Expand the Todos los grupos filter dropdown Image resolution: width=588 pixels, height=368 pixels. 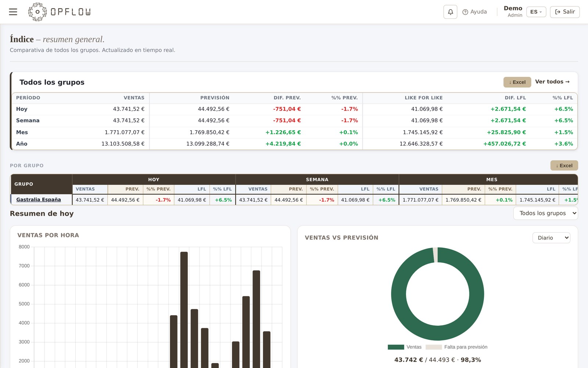(545, 213)
